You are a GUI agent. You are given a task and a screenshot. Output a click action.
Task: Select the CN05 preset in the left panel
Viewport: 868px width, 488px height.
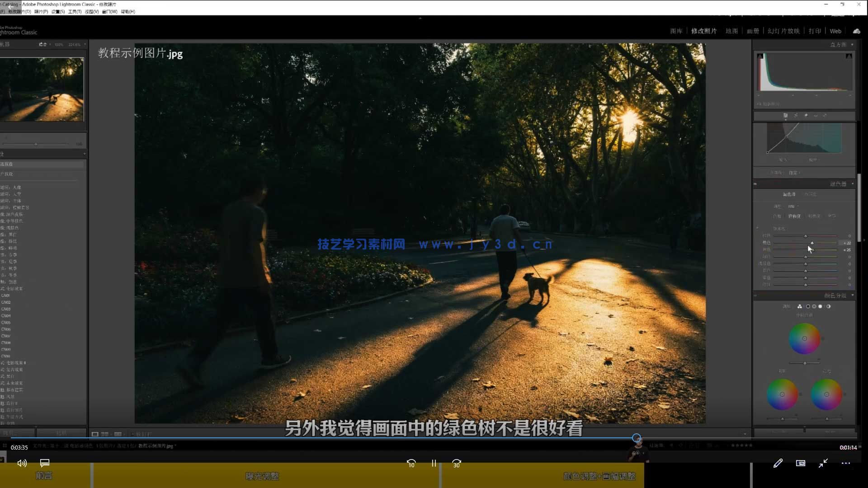click(7, 322)
